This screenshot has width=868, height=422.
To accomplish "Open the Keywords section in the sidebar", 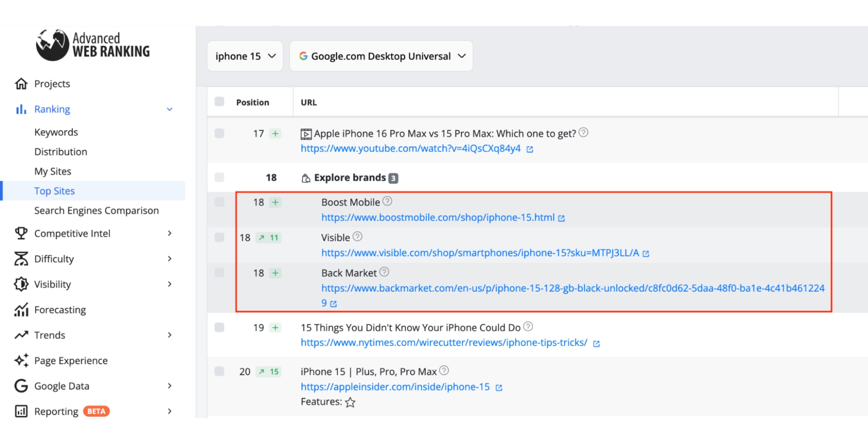I will tap(56, 132).
